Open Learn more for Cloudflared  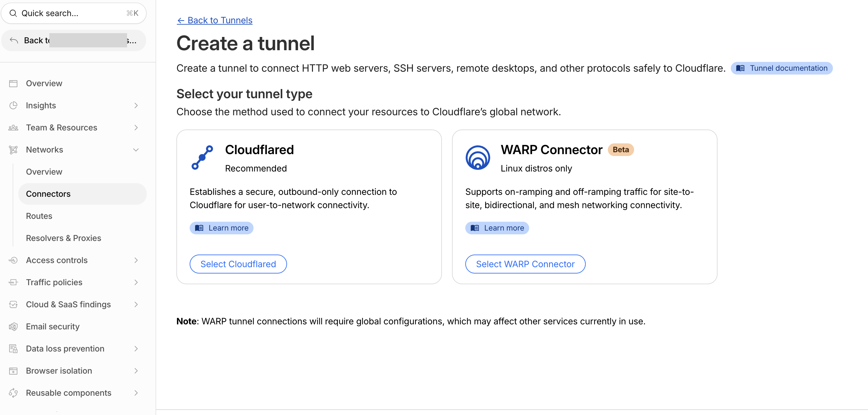[x=222, y=228]
